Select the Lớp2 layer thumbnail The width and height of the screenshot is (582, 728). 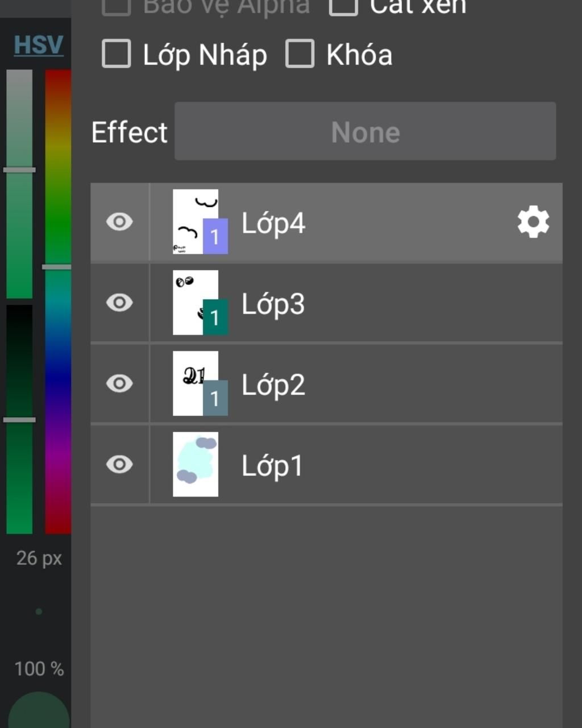(x=196, y=383)
